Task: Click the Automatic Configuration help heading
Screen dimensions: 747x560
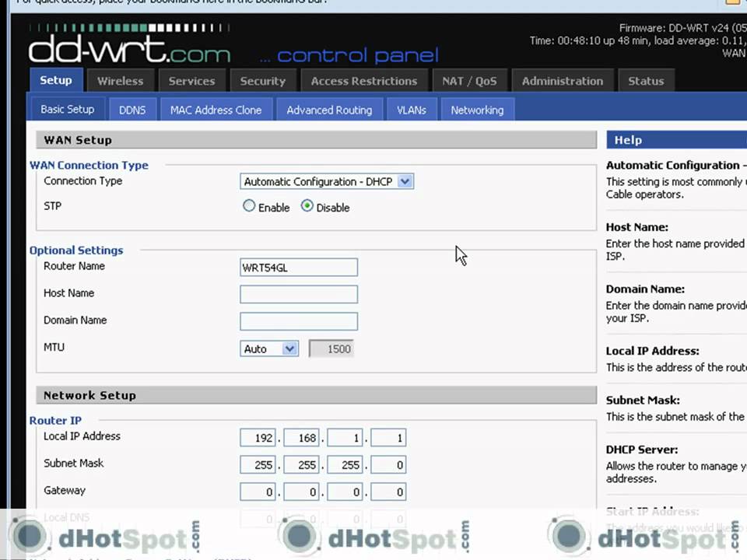Action: (676, 165)
